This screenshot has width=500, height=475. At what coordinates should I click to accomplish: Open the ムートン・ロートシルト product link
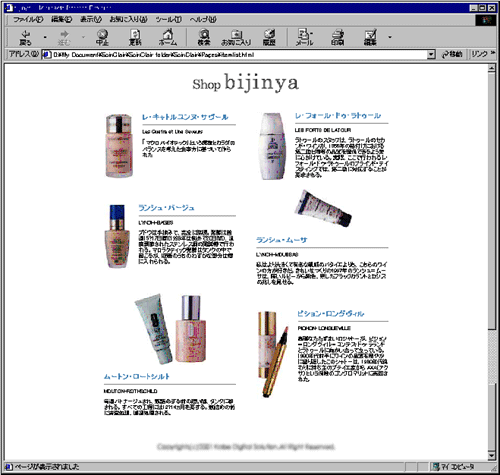click(x=137, y=376)
